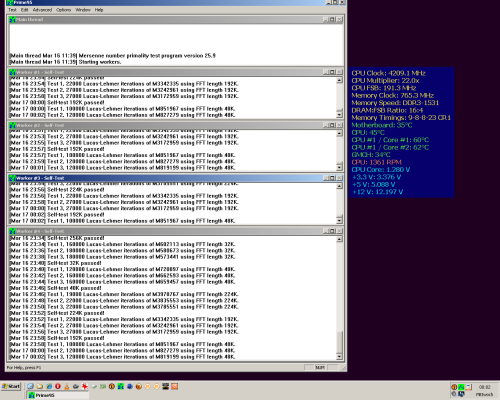Screen dimensions: 500x400
Task: Select the Prime95 taskbar button
Action: (57, 395)
